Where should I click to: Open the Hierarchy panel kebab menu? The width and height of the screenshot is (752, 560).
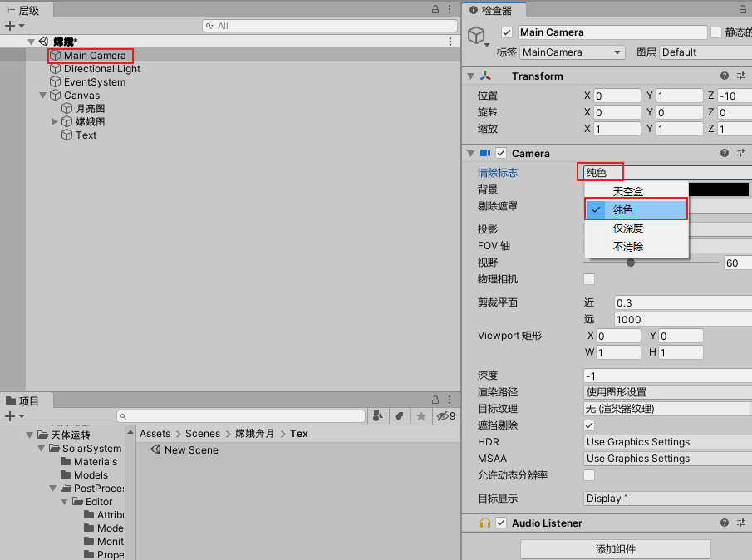[x=450, y=9]
